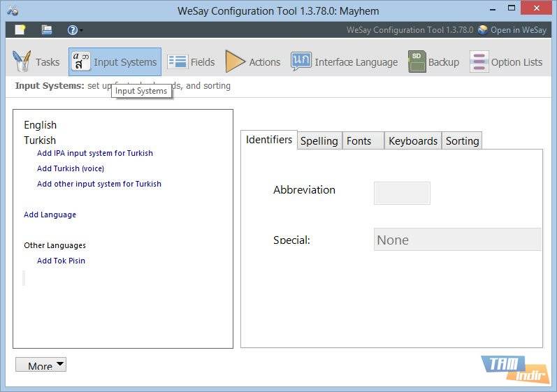Open the Sorting tab
Screen dimensions: 557x392
tap(462, 141)
